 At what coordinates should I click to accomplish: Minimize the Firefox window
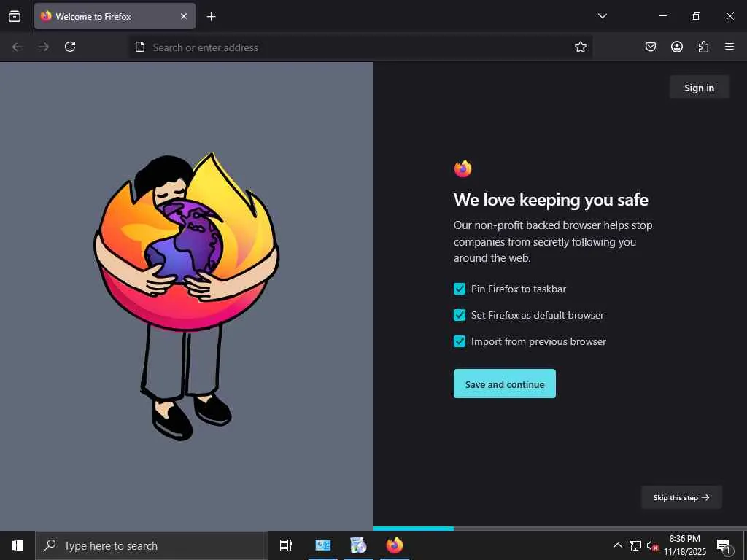[662, 16]
